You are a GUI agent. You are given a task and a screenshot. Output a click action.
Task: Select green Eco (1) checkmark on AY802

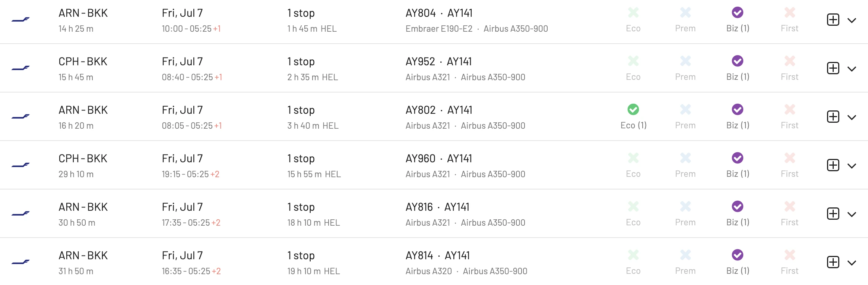(x=633, y=109)
